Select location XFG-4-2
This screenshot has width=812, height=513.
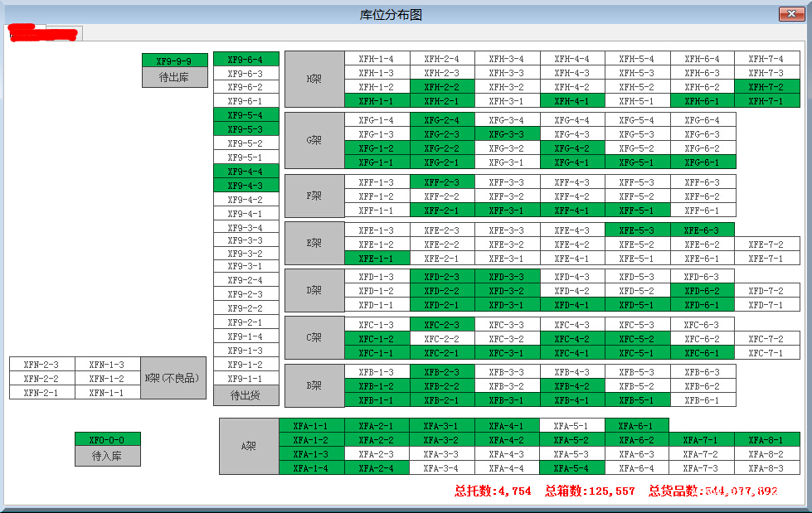click(x=572, y=148)
